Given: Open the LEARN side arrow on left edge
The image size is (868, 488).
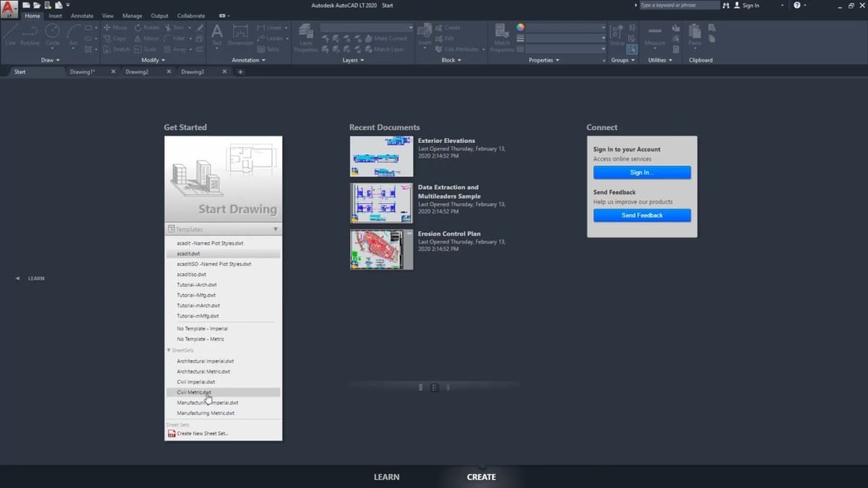Looking at the screenshot, I should 17,278.
